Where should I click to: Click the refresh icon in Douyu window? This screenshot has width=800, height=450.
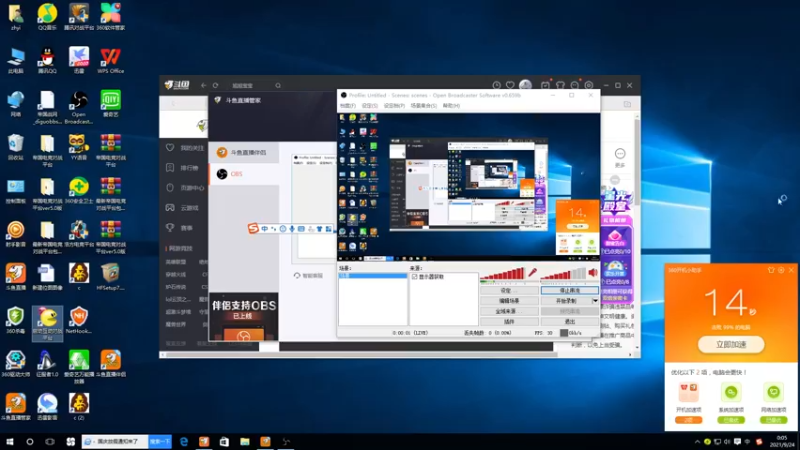216,85
